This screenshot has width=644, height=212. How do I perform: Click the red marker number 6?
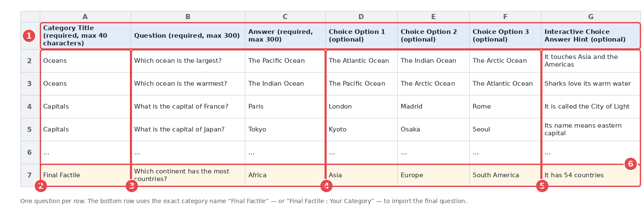click(630, 164)
